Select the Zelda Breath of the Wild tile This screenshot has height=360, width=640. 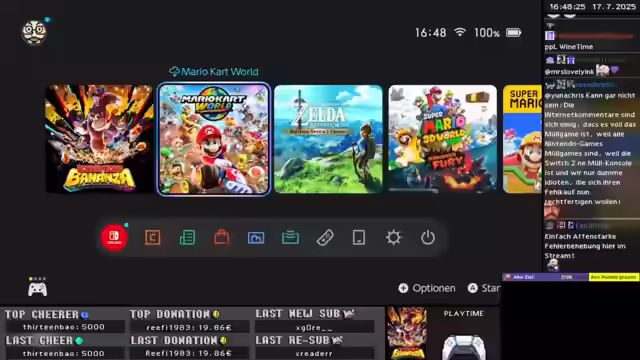[329, 139]
